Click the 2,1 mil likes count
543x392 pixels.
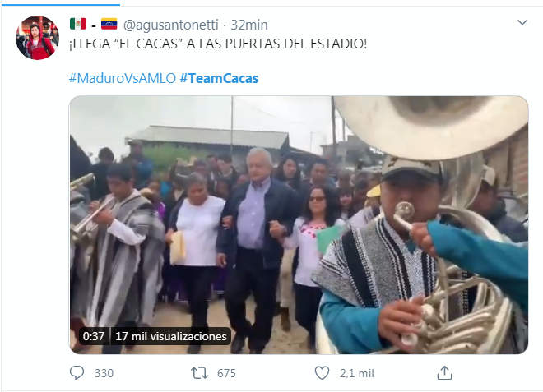[357, 373]
